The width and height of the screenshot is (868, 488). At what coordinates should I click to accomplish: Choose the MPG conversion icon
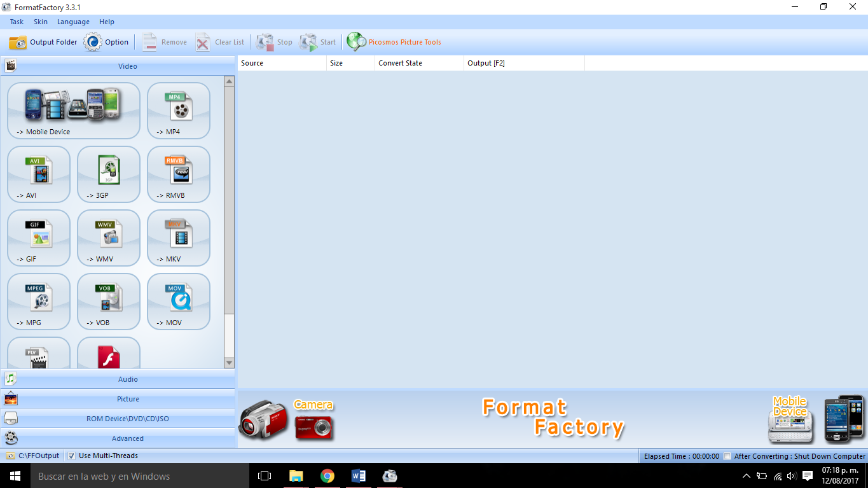39,302
